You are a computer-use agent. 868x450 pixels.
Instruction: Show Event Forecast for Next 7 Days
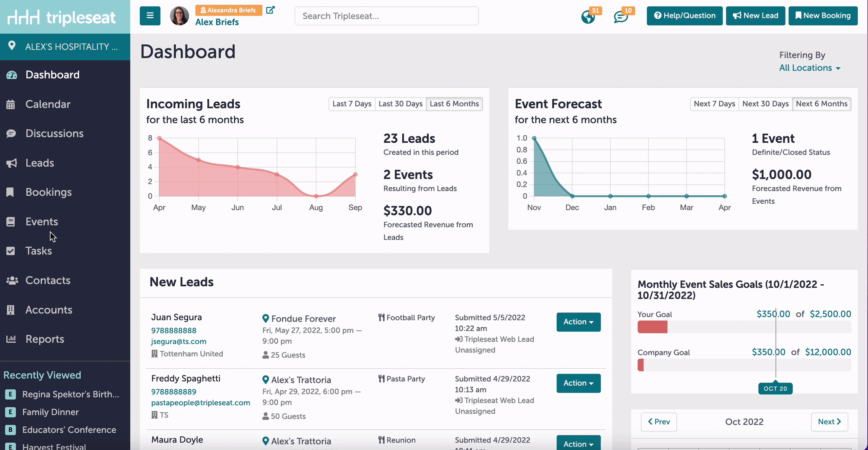click(x=714, y=104)
